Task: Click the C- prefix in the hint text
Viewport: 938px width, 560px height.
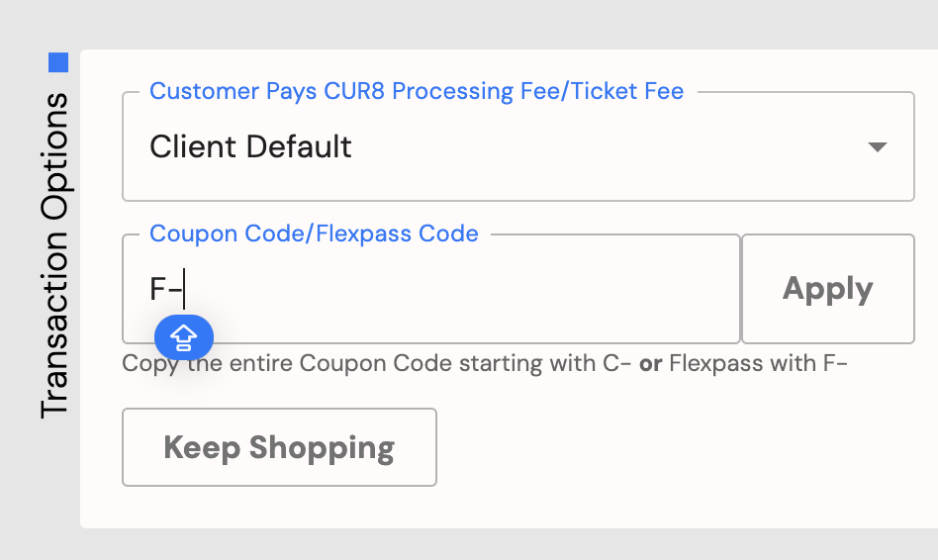Action: coord(616,363)
